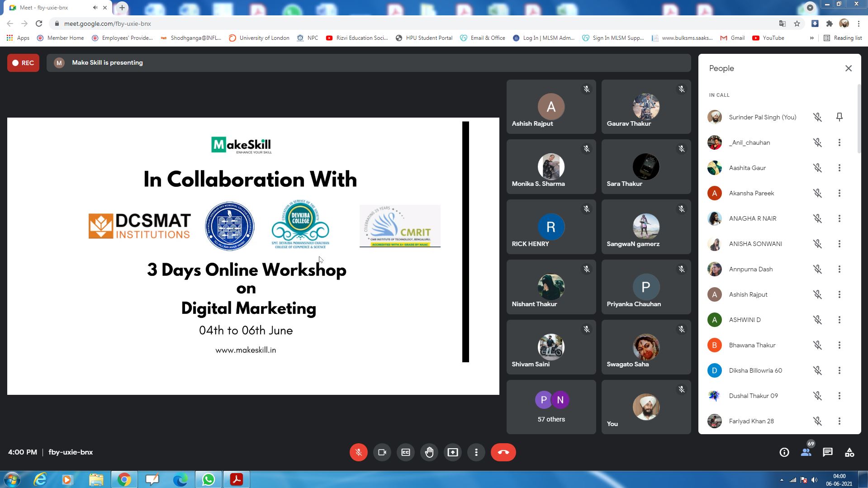Click volume icon in system tray
Screen dimensions: 868x488
(814, 480)
